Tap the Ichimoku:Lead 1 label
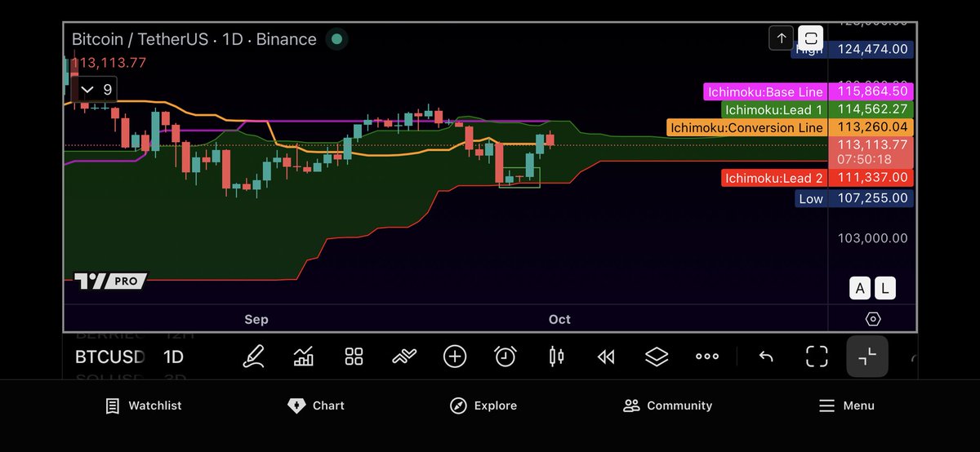The height and width of the screenshot is (452, 980). pyautogui.click(x=775, y=109)
